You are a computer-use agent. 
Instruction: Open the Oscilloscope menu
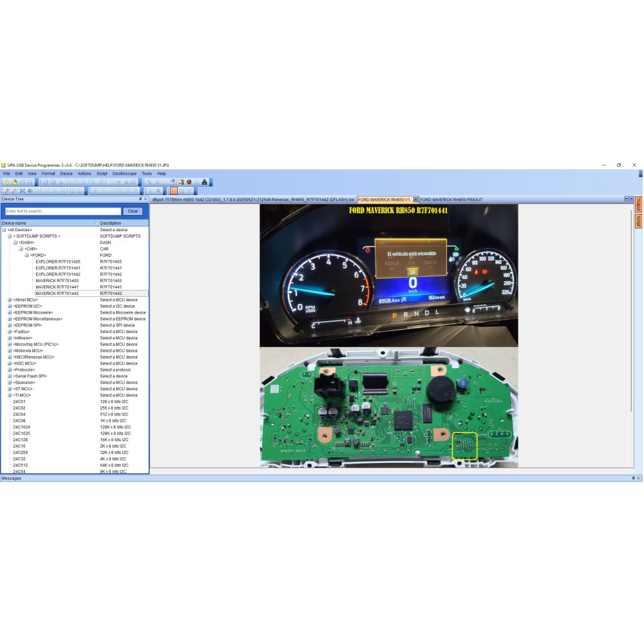click(x=124, y=174)
